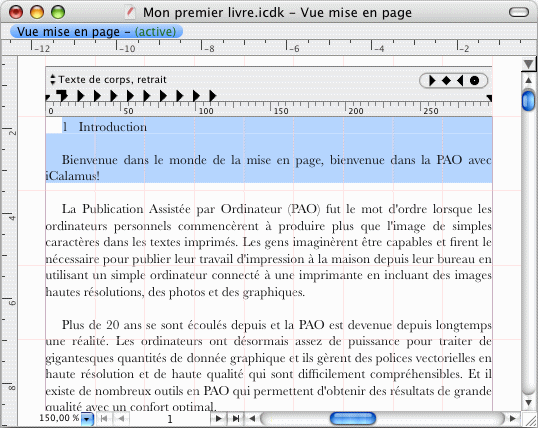Click the page number field showing 1
This screenshot has height=428, width=538.
[x=169, y=419]
